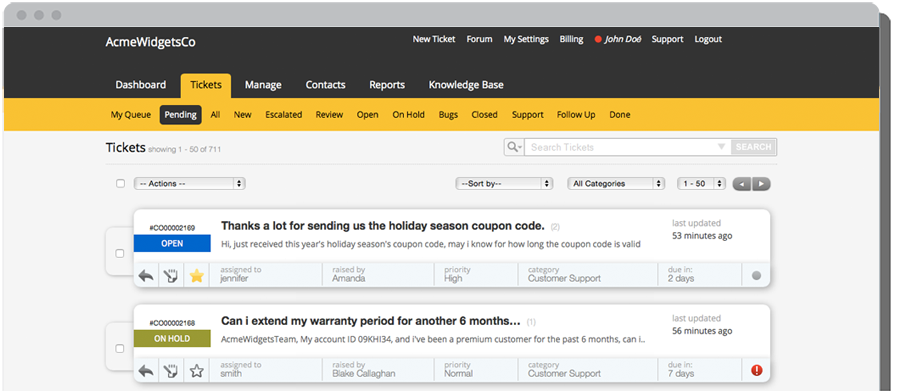Filter tickets by On Hold

click(x=409, y=115)
